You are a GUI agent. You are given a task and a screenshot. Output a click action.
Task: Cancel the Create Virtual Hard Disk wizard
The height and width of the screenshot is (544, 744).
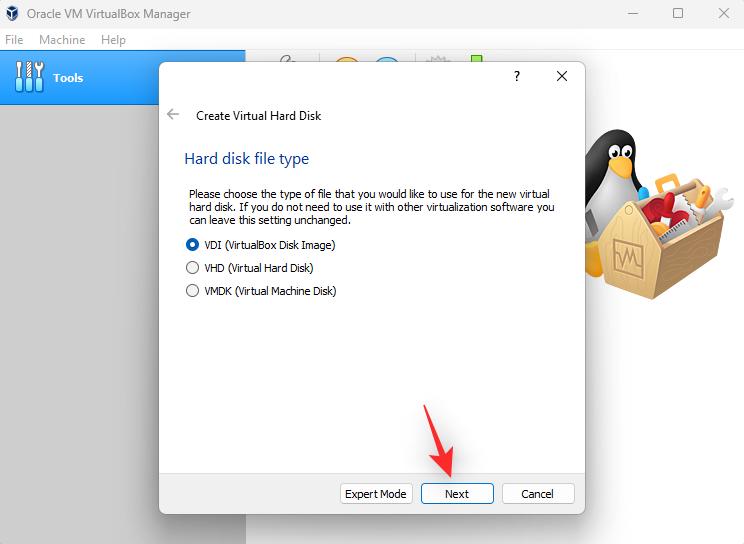[x=538, y=494]
